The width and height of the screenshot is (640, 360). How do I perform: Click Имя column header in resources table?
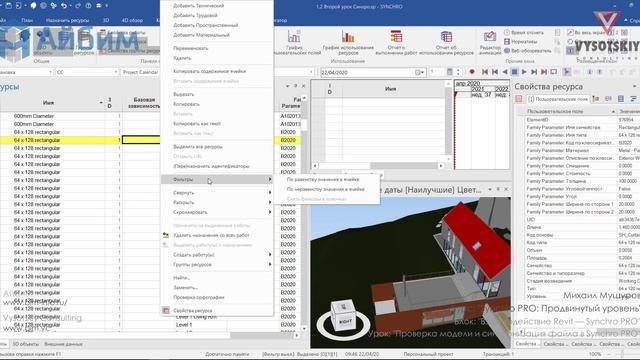coord(49,103)
